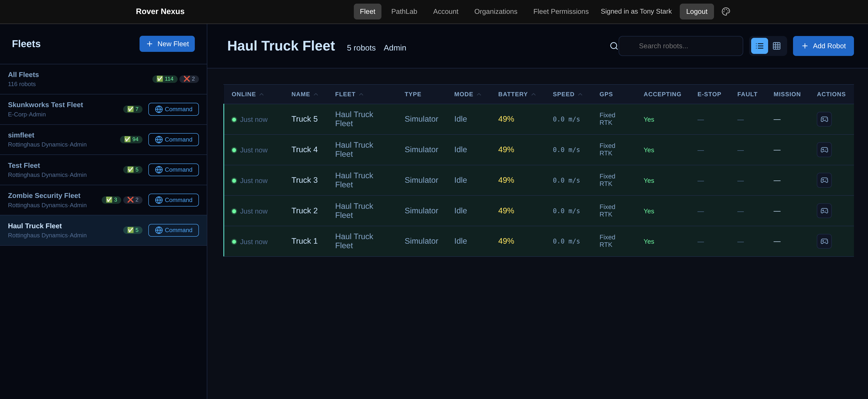Open the Organizations tab
Screen dimensions: 868x399
click(x=496, y=12)
